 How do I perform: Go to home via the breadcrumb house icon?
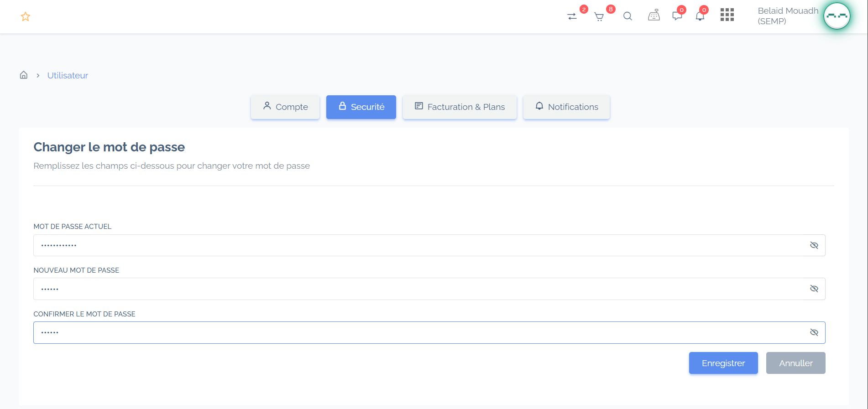24,75
